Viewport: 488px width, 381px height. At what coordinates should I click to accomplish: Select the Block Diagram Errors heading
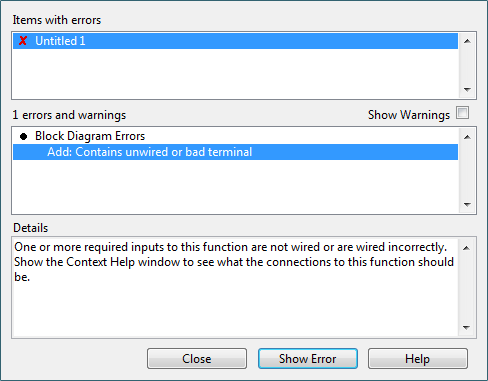(90, 136)
